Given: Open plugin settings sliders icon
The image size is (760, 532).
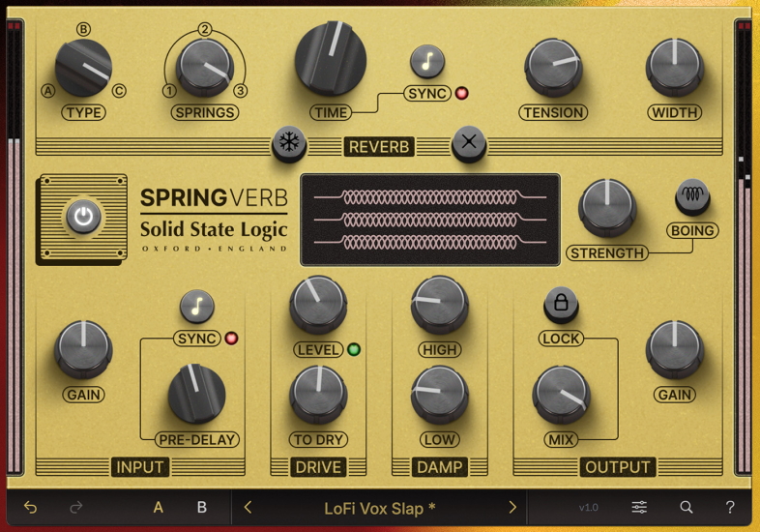Looking at the screenshot, I should (x=639, y=507).
